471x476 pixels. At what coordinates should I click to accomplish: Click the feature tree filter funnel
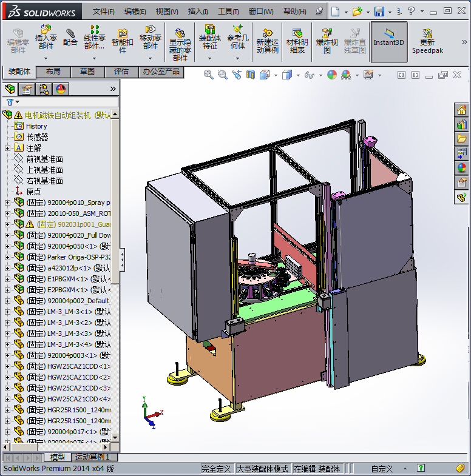[10, 102]
